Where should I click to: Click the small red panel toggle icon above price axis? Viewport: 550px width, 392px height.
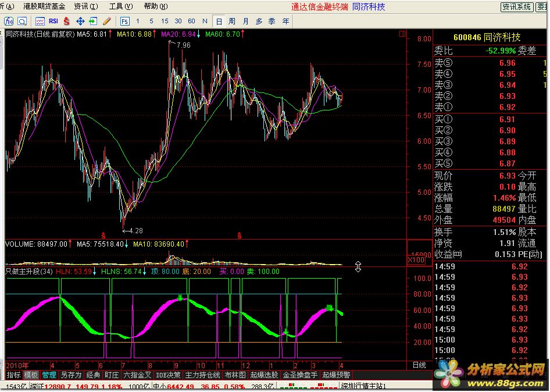click(402, 34)
